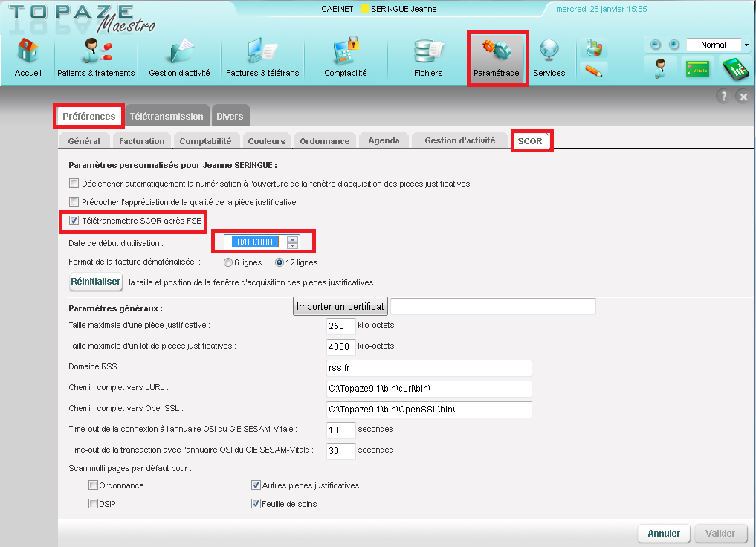Click the green card reader terminal icon

click(x=735, y=68)
